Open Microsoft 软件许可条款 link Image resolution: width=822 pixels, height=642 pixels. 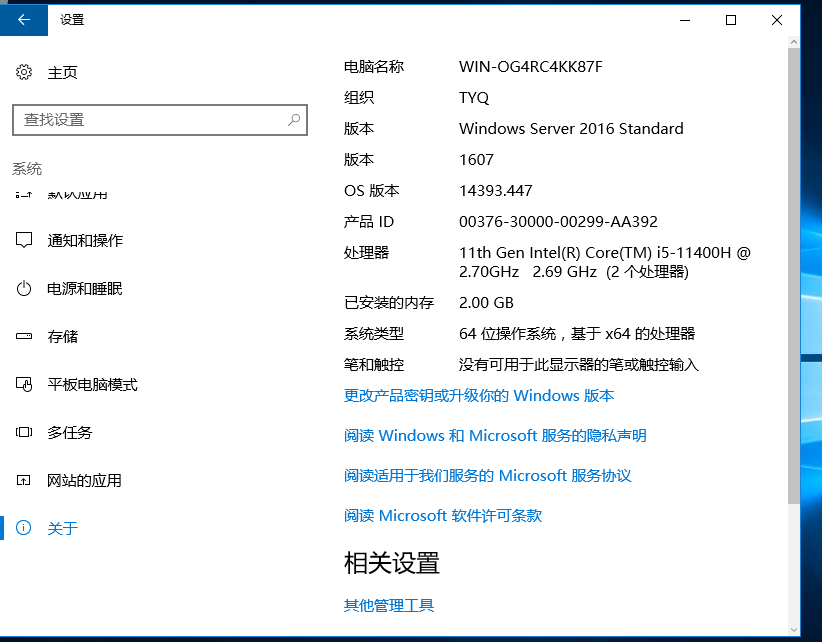point(442,516)
